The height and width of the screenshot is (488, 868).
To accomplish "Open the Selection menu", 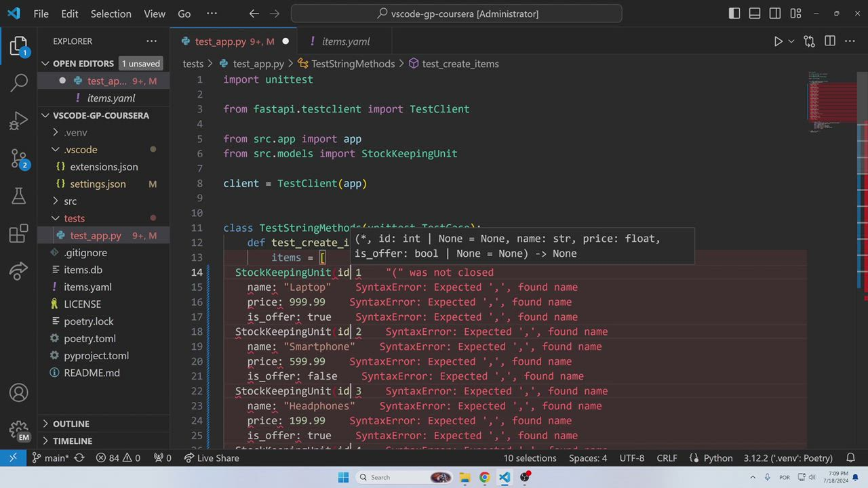I will tap(111, 14).
